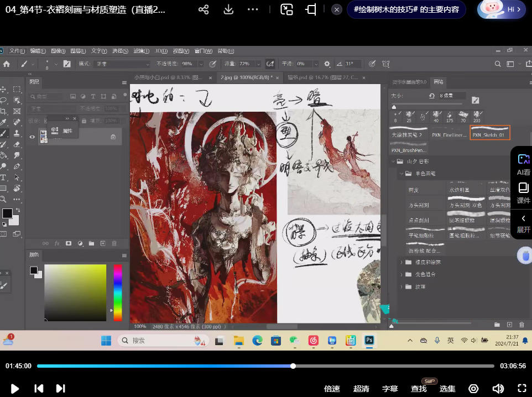Play the paused lesson video
This screenshot has width=532, height=397.
point(15,388)
